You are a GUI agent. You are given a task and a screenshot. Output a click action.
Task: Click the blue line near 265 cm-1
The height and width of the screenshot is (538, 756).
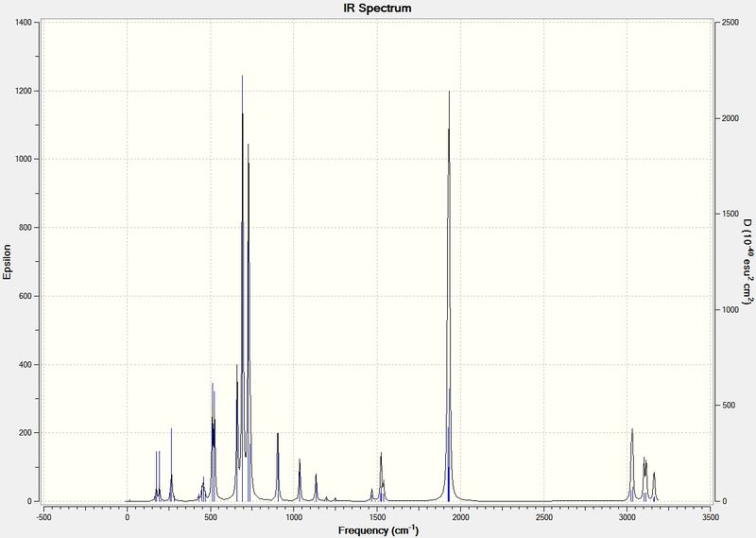(171, 463)
